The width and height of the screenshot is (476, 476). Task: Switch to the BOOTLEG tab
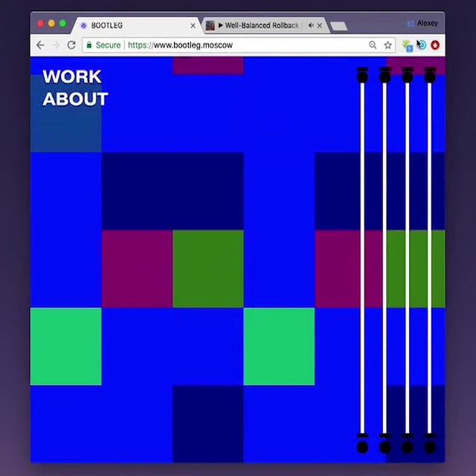(134, 25)
